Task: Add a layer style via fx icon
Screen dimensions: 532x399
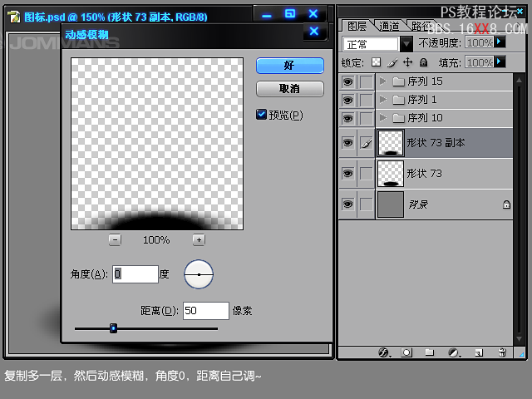Action: (383, 352)
